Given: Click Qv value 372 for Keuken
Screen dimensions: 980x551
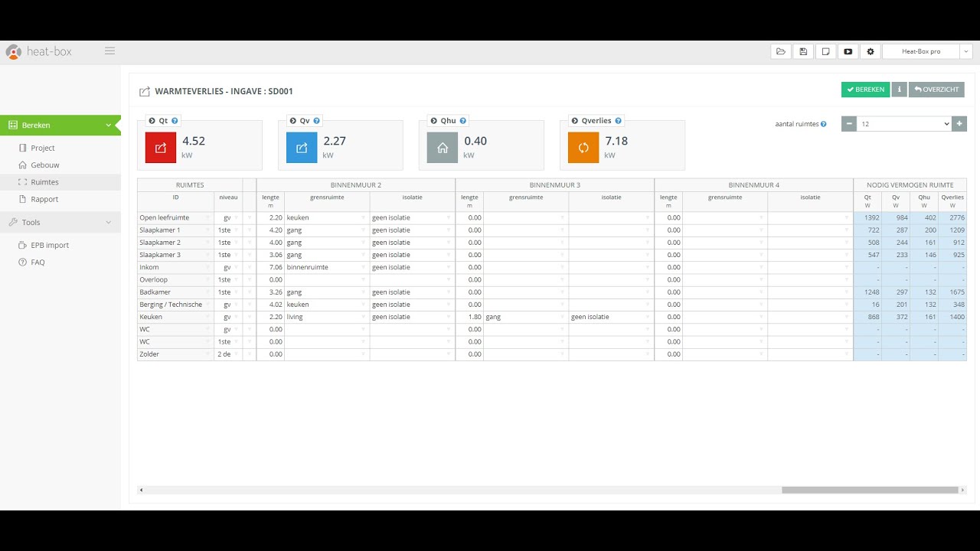Looking at the screenshot, I should pyautogui.click(x=896, y=317).
